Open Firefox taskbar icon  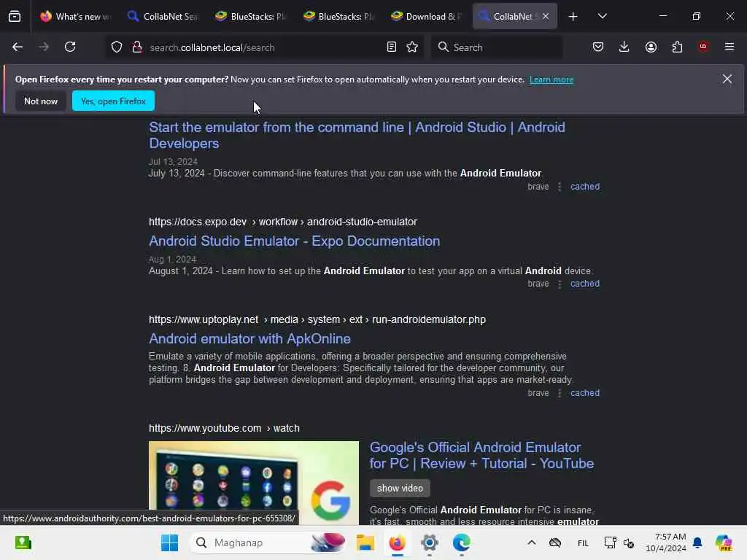(x=398, y=542)
